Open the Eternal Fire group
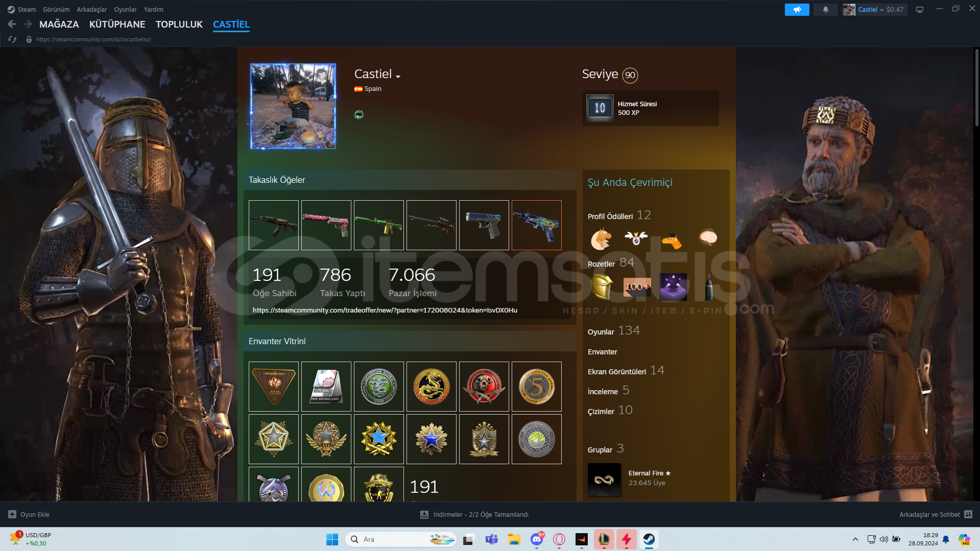The height and width of the screenshot is (551, 980). pos(649,473)
